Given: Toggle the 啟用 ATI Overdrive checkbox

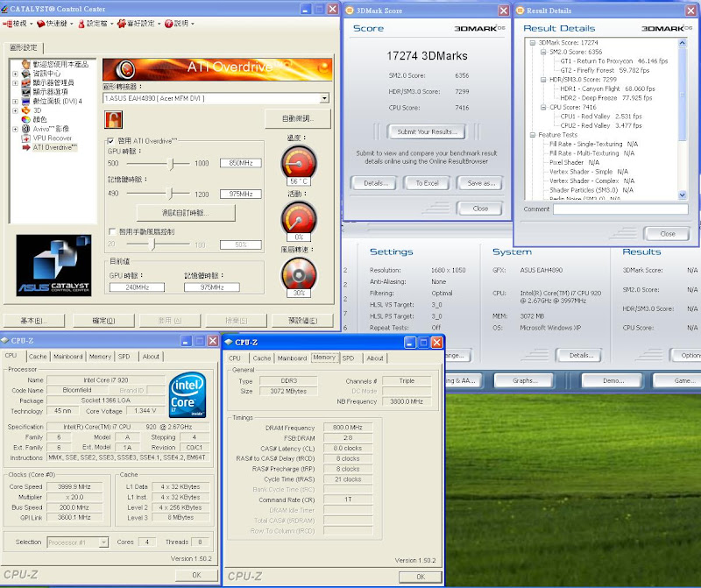Looking at the screenshot, I should [x=110, y=141].
